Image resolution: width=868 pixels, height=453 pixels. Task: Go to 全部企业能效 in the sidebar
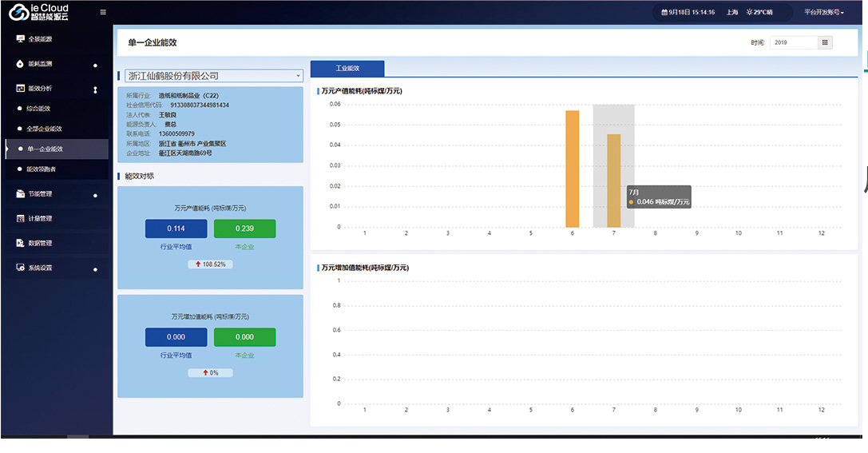coord(44,129)
